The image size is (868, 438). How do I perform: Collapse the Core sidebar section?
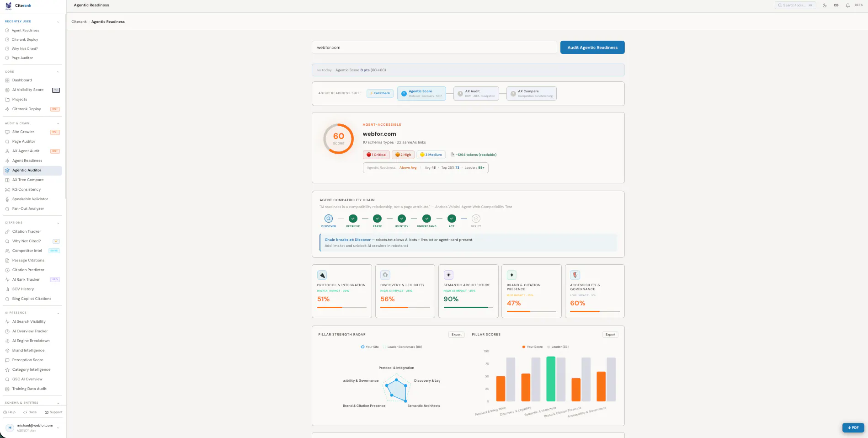coord(58,72)
